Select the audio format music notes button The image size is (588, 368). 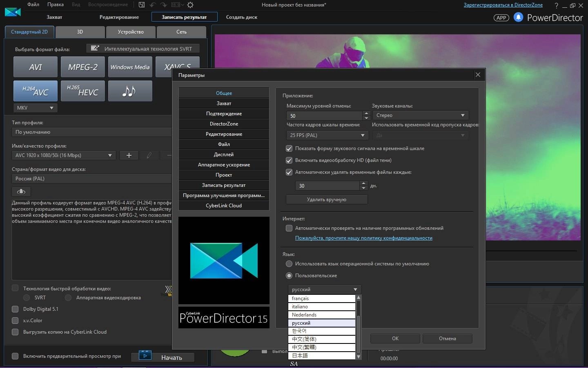click(130, 91)
